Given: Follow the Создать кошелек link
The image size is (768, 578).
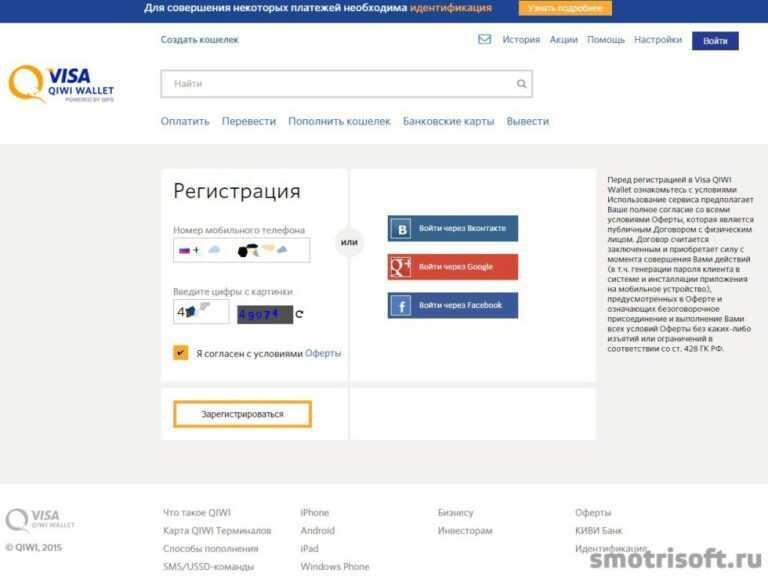Looking at the screenshot, I should click(x=199, y=40).
